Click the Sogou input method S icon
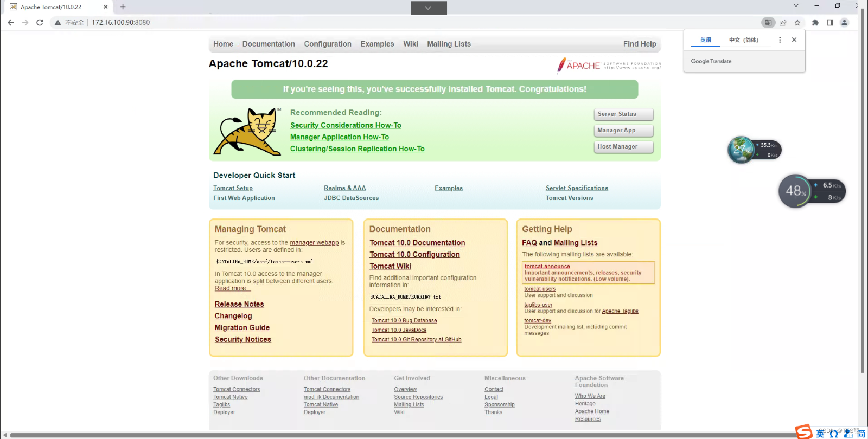 coord(804,432)
